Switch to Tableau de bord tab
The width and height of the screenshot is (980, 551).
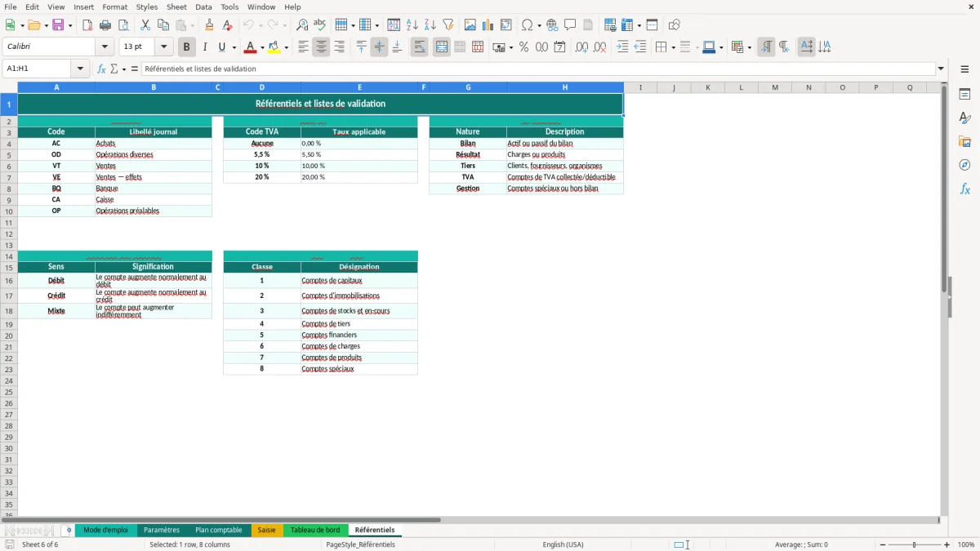(315, 531)
